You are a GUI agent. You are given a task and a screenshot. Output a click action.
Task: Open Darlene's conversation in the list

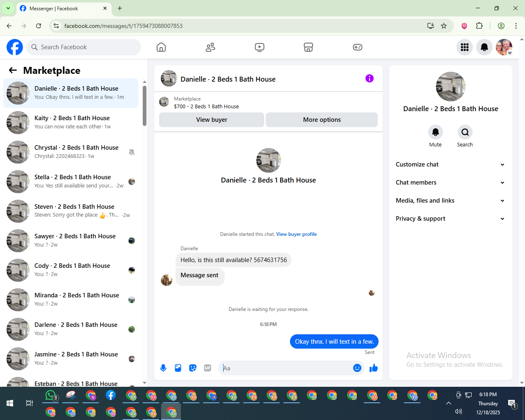coord(71,329)
